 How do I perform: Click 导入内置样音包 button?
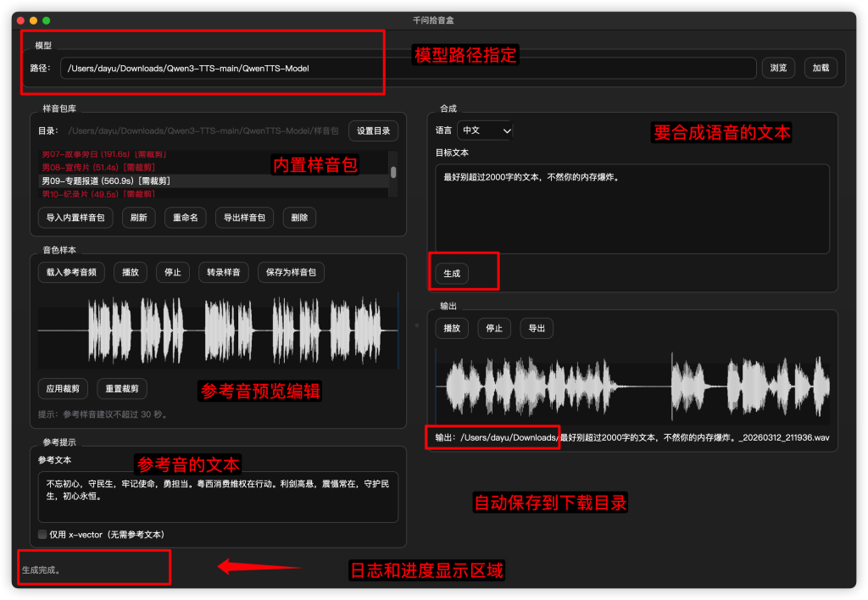tap(75, 218)
